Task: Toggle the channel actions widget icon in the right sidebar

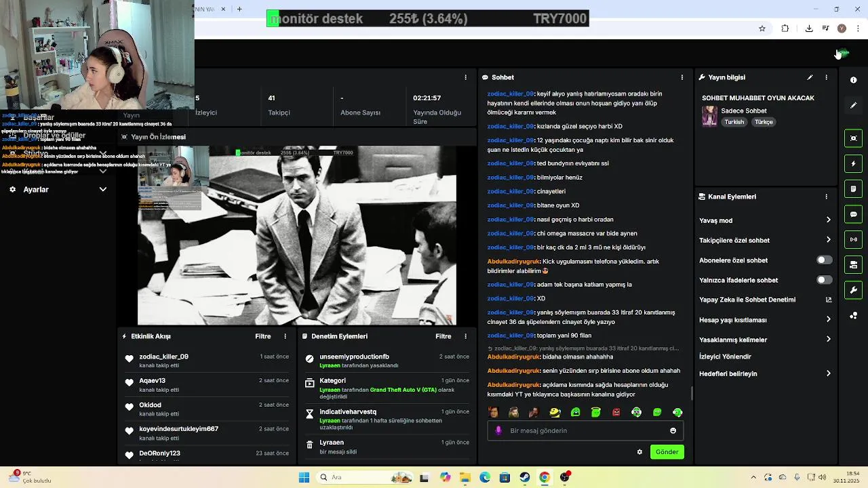Action: click(x=853, y=264)
